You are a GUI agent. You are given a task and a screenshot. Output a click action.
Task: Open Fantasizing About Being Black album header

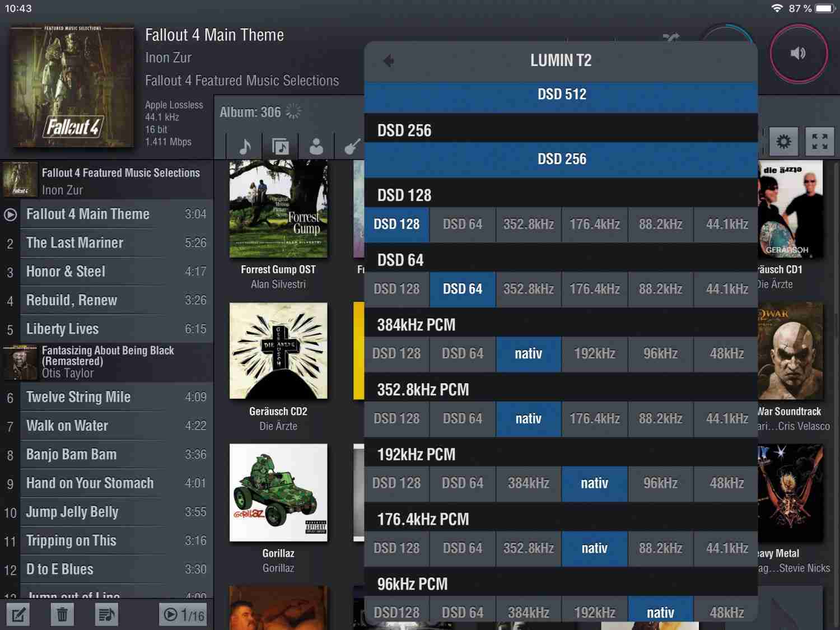point(106,362)
